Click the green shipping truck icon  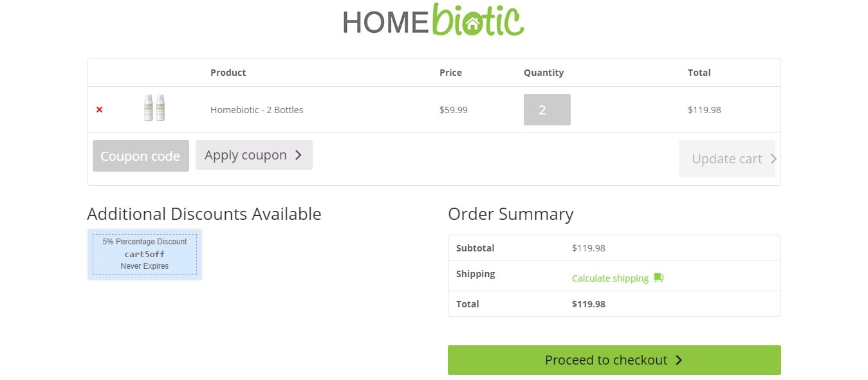coord(658,278)
